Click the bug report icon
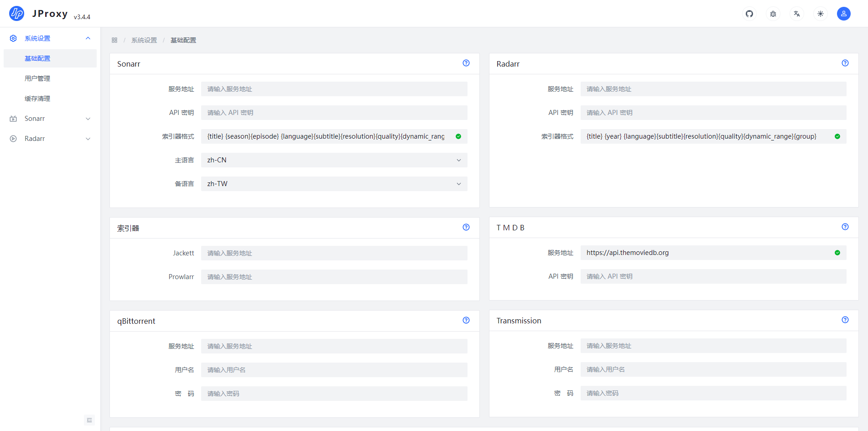Viewport: 868px width, 431px height. (x=773, y=14)
